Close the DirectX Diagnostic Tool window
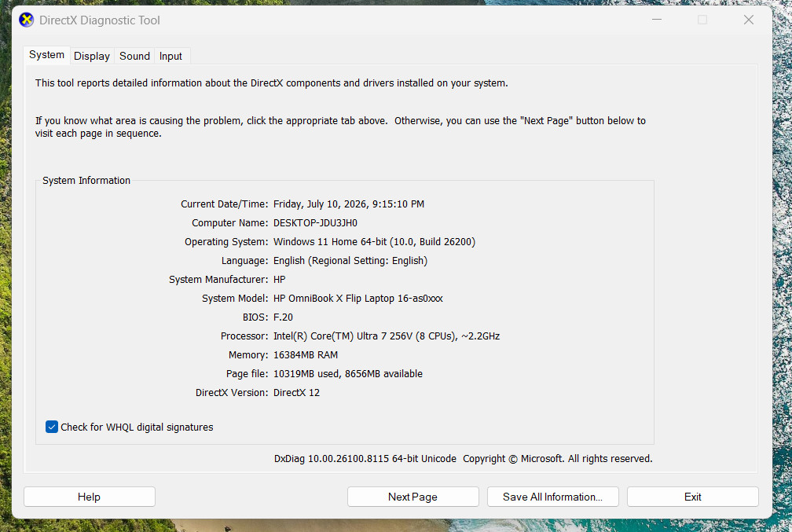 click(x=749, y=20)
